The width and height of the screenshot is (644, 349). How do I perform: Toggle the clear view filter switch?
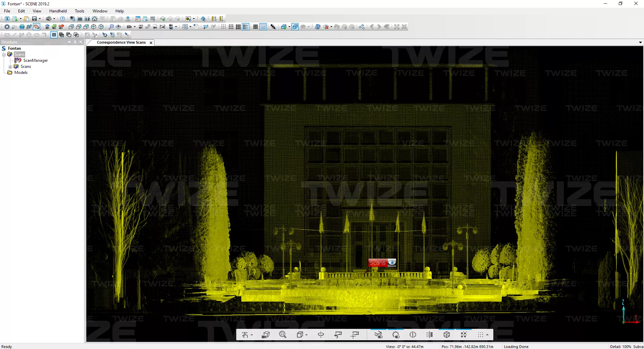coord(378,335)
